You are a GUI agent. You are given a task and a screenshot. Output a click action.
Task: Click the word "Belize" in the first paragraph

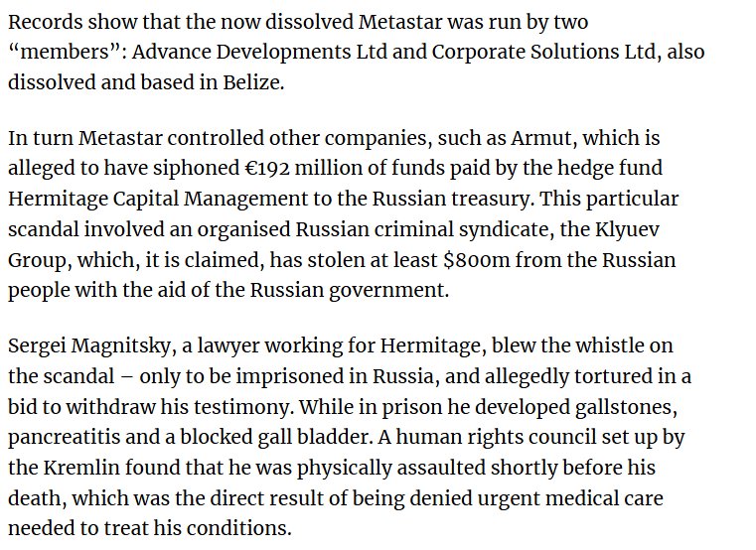click(251, 82)
